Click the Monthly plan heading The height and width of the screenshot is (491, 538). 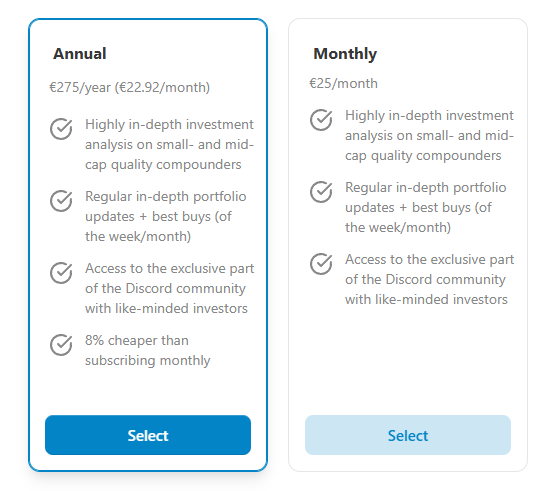[x=345, y=54]
